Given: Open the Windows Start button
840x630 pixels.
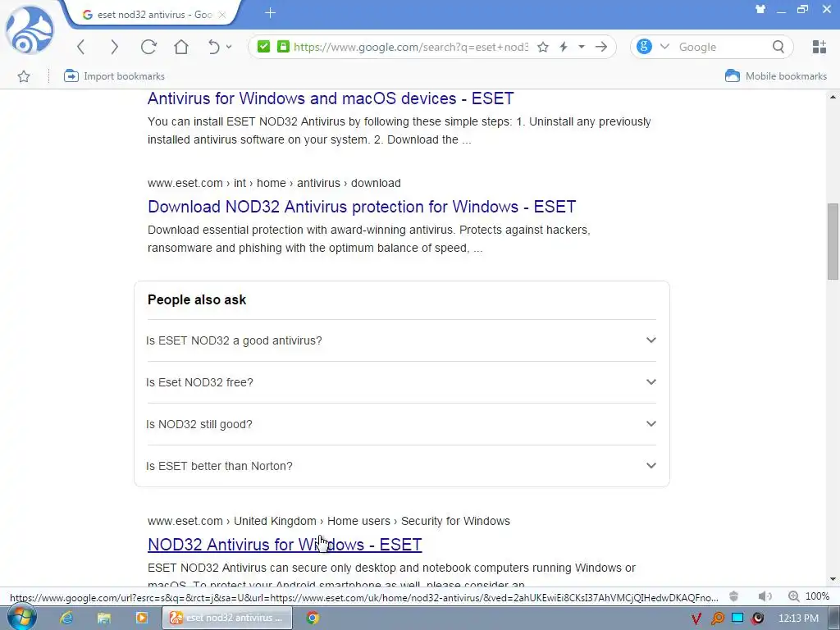Looking at the screenshot, I should pyautogui.click(x=21, y=618).
